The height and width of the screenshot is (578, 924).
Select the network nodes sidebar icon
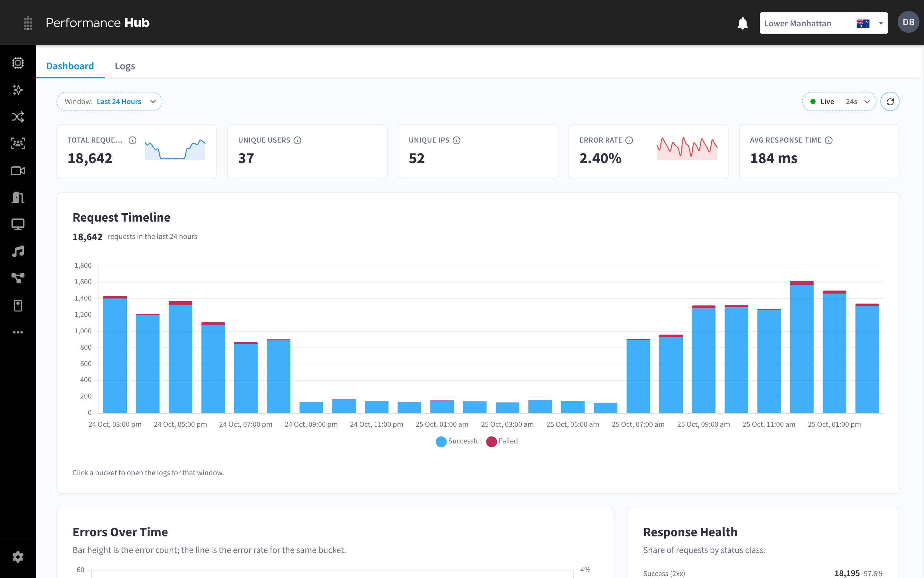click(x=18, y=278)
